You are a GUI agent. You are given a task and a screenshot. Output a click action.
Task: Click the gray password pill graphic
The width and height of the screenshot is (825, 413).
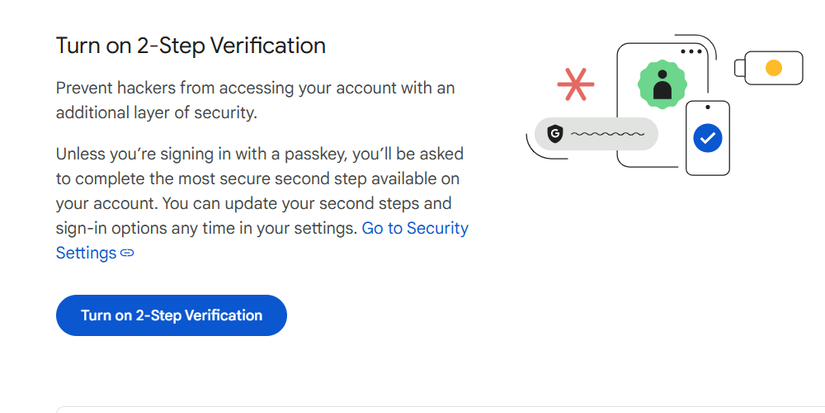tap(596, 133)
